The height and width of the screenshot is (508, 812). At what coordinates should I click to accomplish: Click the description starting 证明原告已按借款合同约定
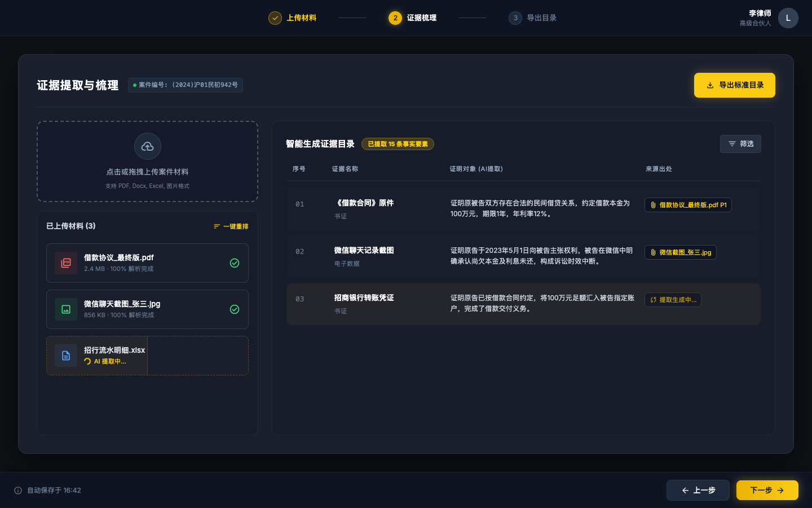[542, 303]
